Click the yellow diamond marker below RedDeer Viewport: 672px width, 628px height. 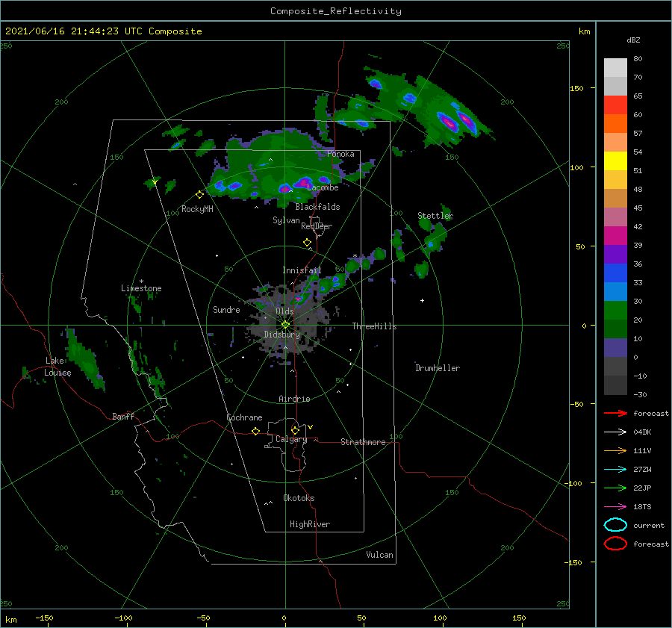click(307, 243)
